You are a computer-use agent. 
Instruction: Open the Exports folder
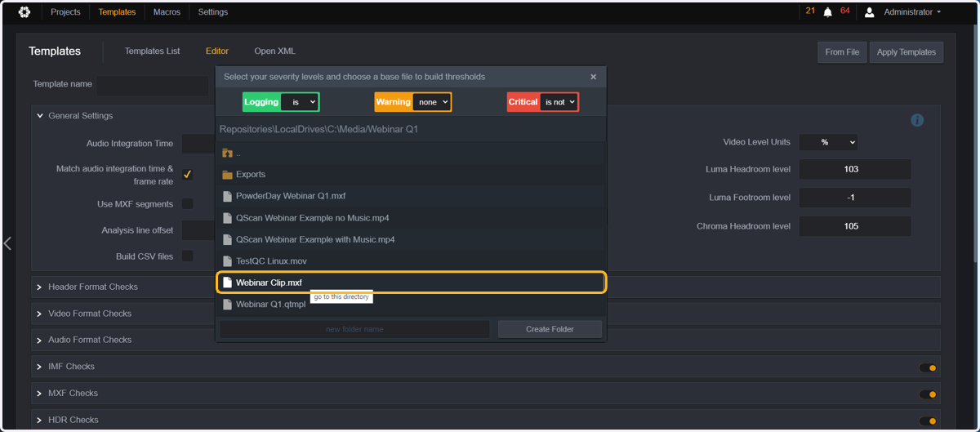(251, 174)
